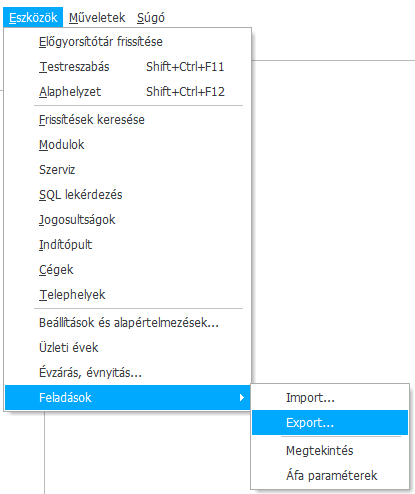Expand the Feladások submenu arrow

pyautogui.click(x=242, y=397)
